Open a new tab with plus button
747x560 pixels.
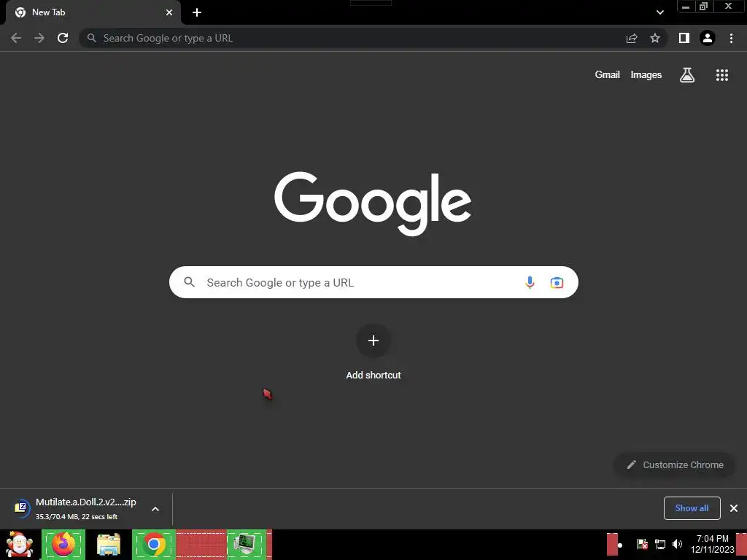click(x=197, y=12)
